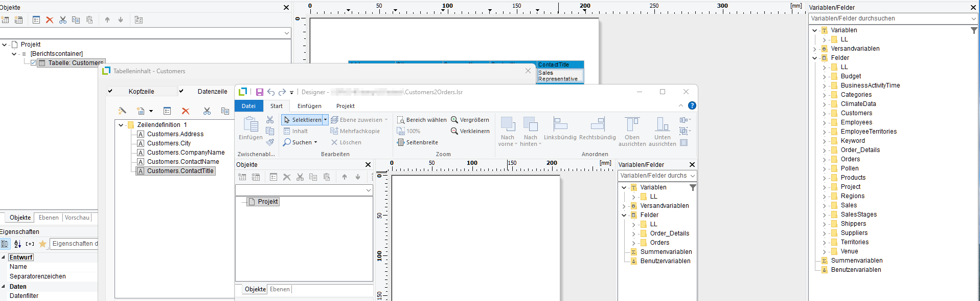Screen dimensions: 980x301
Task: Open the Einfügen ribbon tab
Action: tap(309, 106)
